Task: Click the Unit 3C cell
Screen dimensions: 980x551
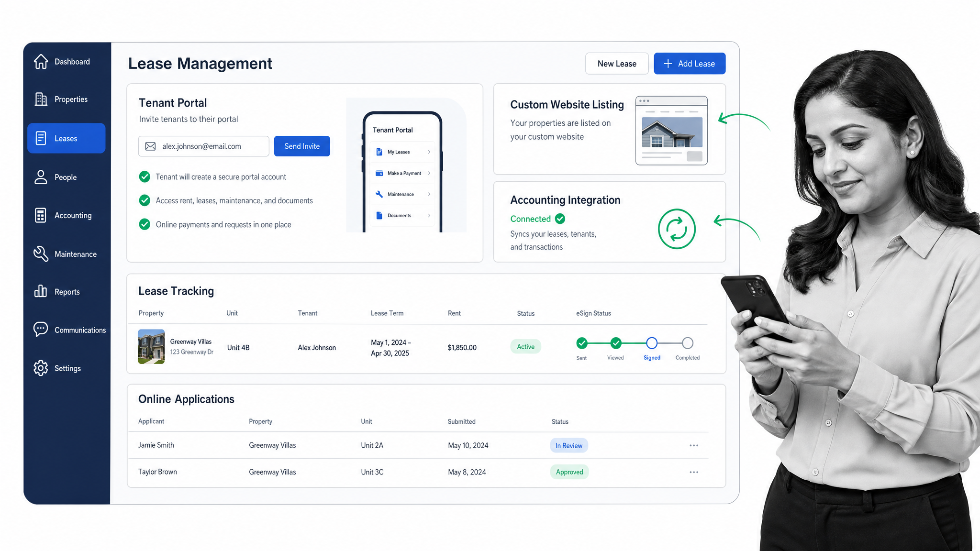Action: point(372,472)
